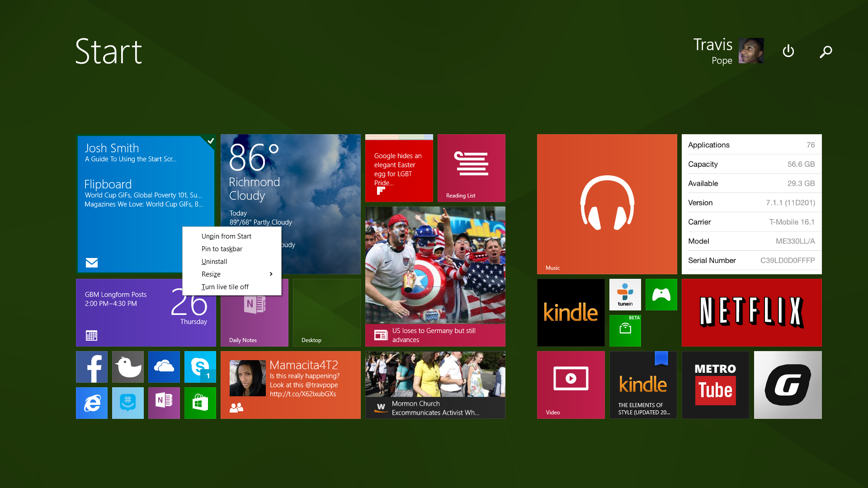Open the Video tile
This screenshot has width=868, height=488.
click(571, 385)
